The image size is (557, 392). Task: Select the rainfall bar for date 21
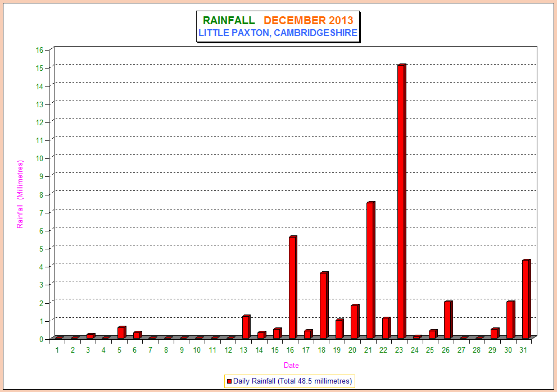370,270
